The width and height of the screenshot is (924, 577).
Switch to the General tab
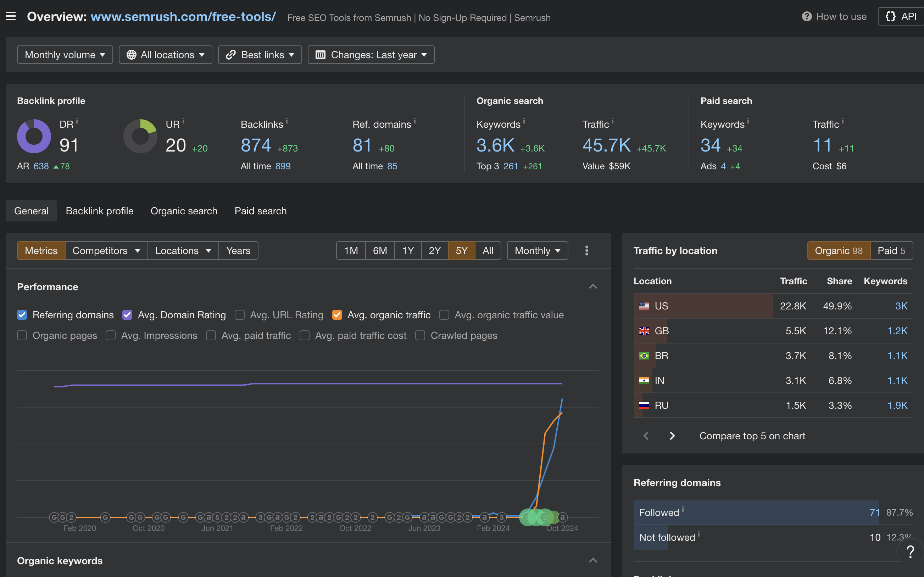[31, 211]
